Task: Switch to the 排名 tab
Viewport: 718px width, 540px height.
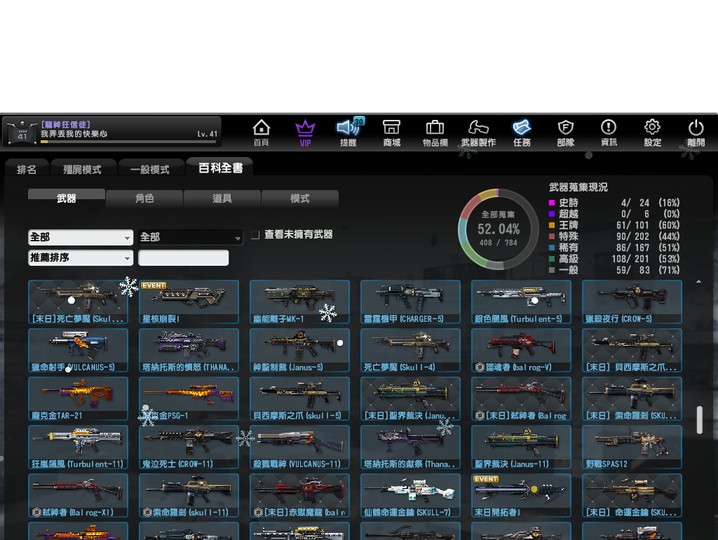Action: (27, 170)
